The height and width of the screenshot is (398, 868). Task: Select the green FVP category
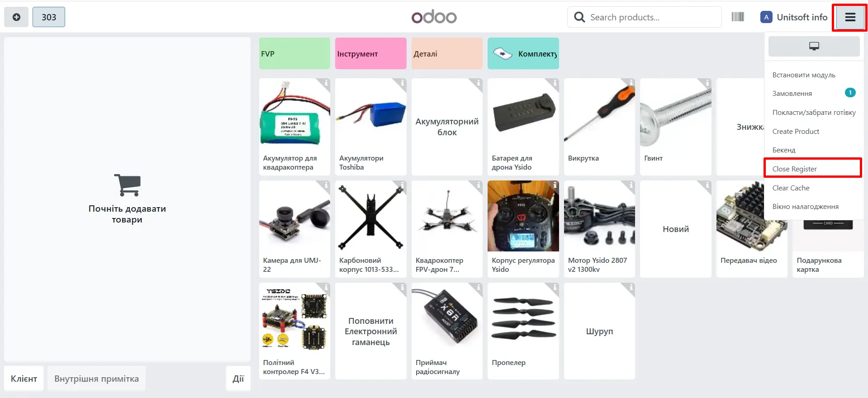coord(294,53)
